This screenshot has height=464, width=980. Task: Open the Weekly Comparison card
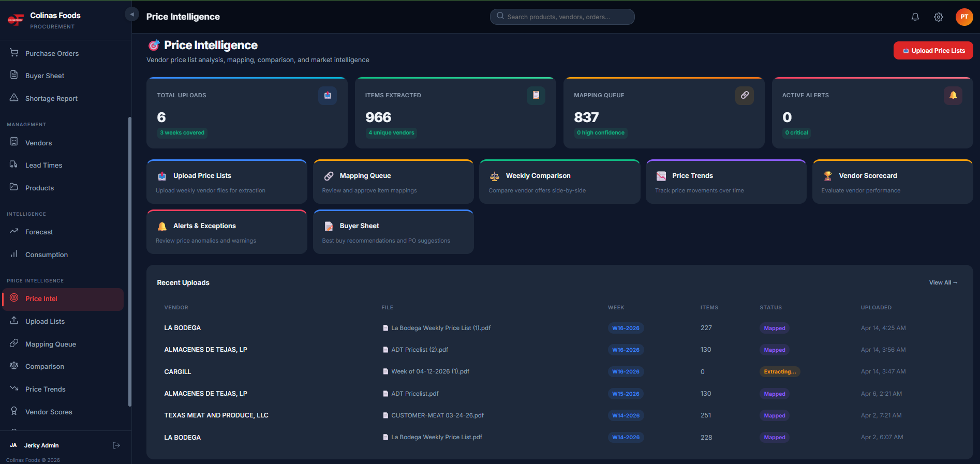[x=559, y=182]
